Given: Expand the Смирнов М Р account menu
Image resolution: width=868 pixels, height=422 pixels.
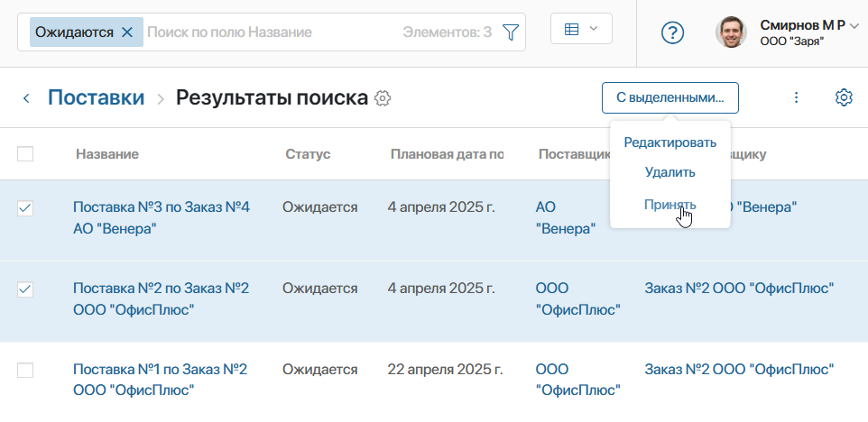Looking at the screenshot, I should [x=854, y=26].
